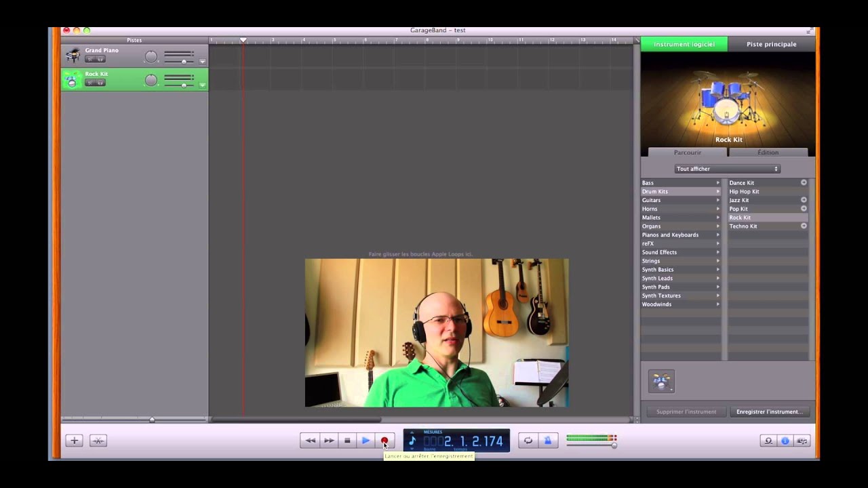Image resolution: width=868 pixels, height=488 pixels.
Task: Toggle the metronome button
Action: tap(548, 441)
